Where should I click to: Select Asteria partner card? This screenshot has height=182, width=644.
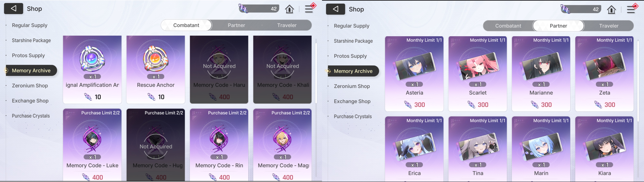click(414, 74)
